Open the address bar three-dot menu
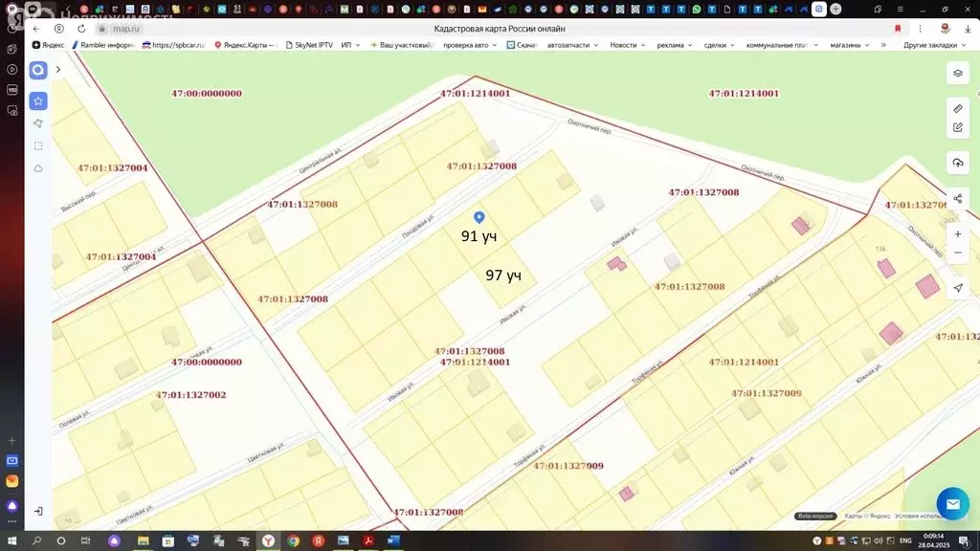This screenshot has height=551, width=980. click(920, 29)
